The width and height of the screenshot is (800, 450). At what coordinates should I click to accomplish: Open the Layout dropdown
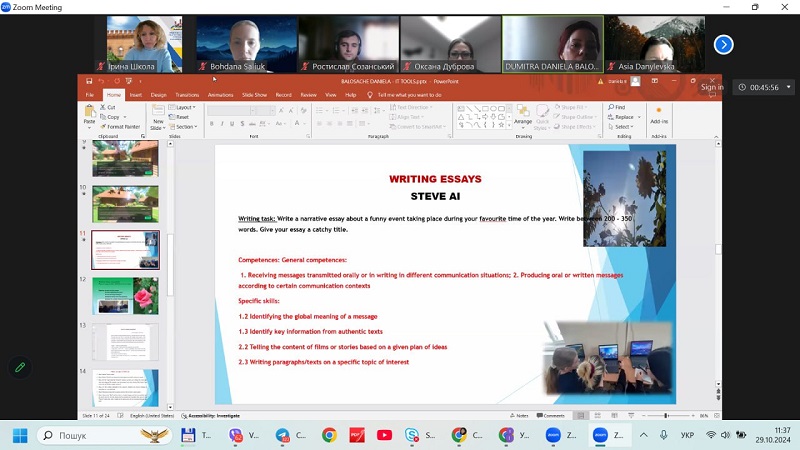182,107
